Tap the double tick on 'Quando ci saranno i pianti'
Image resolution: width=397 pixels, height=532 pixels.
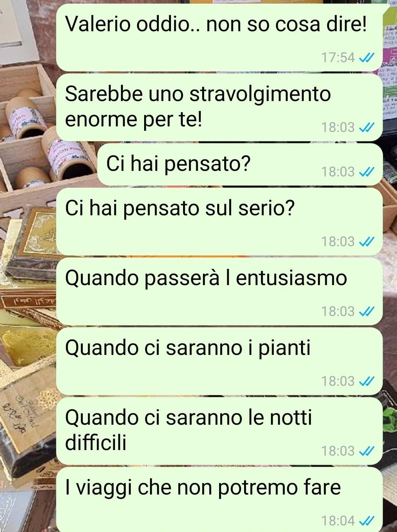pos(366,381)
